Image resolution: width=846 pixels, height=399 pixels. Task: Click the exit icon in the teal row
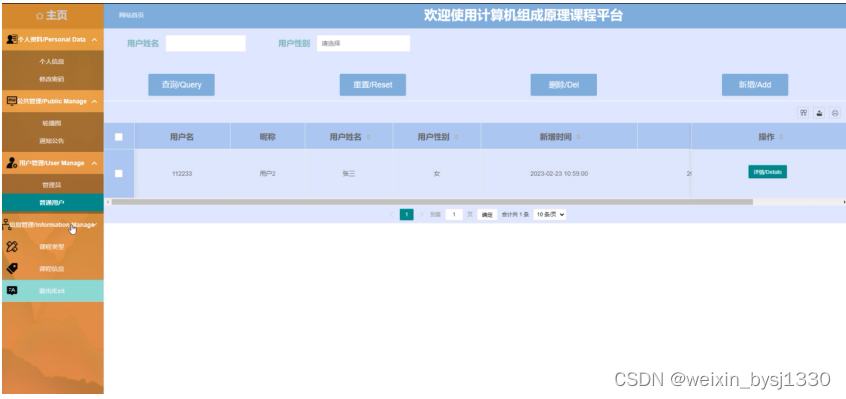click(12, 291)
